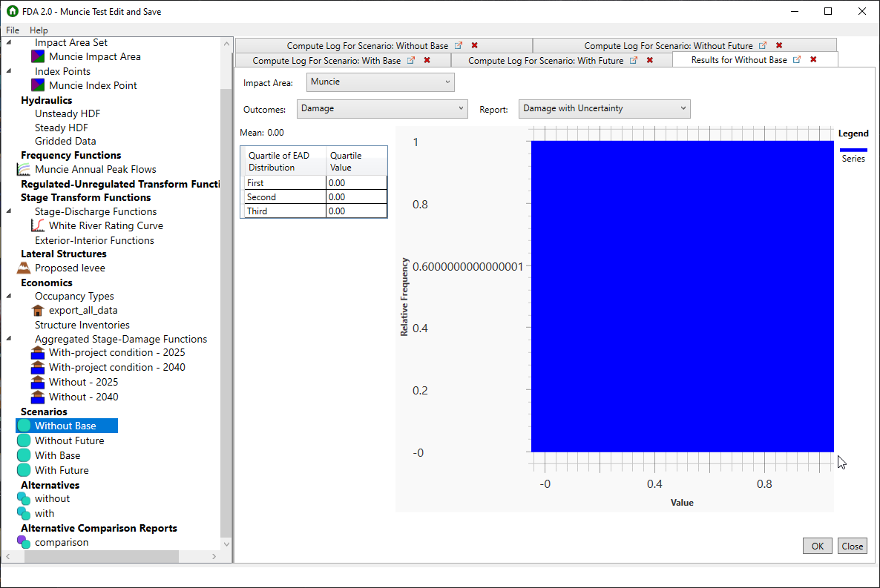Select the Without - 2025 stage-damage icon
Viewport: 880px width, 588px height.
click(37, 382)
